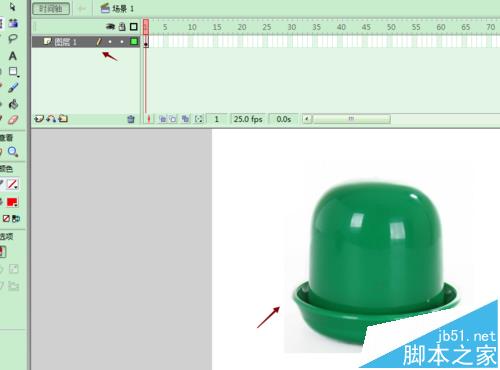This screenshot has height=370, width=500.
Task: Toggle the option button below 选项
Action: click(x=3, y=252)
